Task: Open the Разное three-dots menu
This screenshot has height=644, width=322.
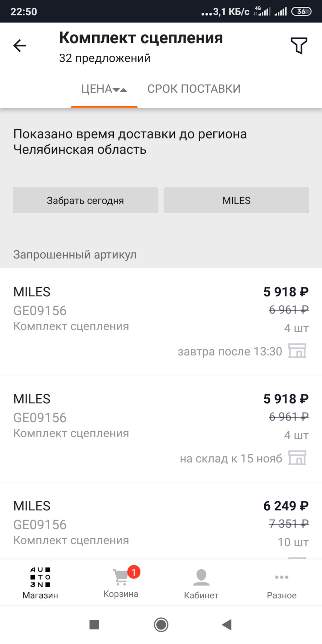Action: (x=281, y=578)
